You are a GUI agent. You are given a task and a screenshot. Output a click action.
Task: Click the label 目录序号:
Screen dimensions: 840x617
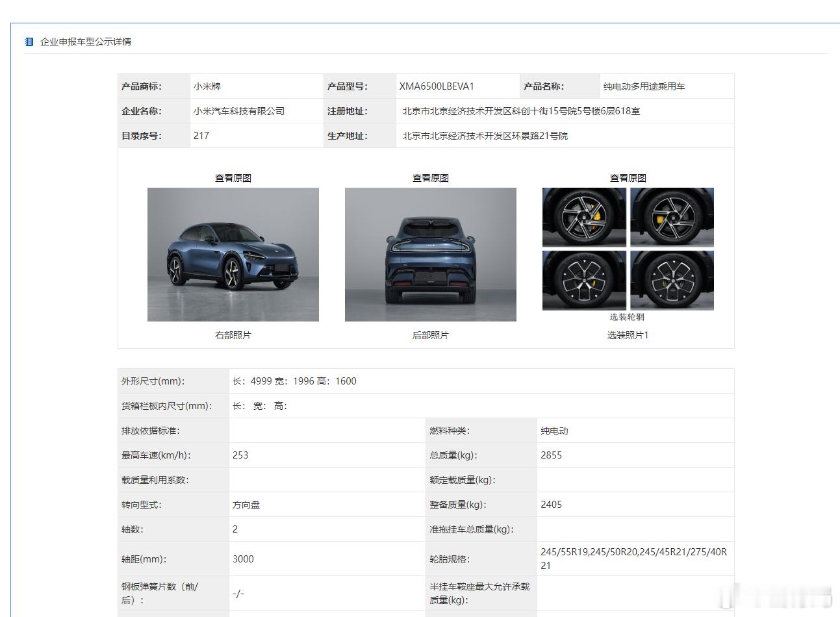point(142,136)
